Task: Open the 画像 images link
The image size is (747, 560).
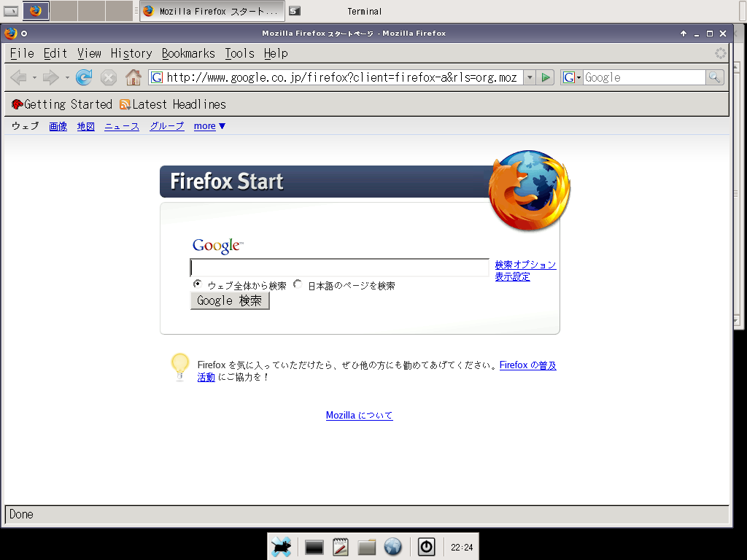Action: point(58,126)
